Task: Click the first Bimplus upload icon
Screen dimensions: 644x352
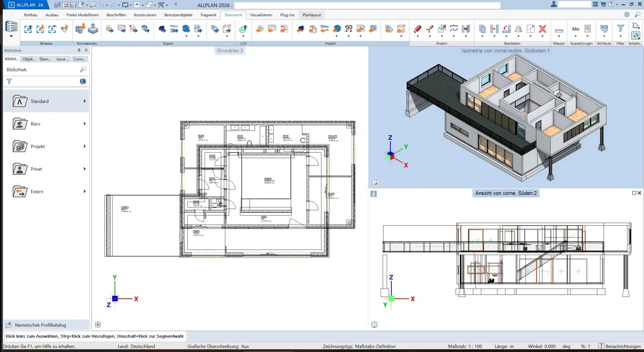Action: (28, 28)
